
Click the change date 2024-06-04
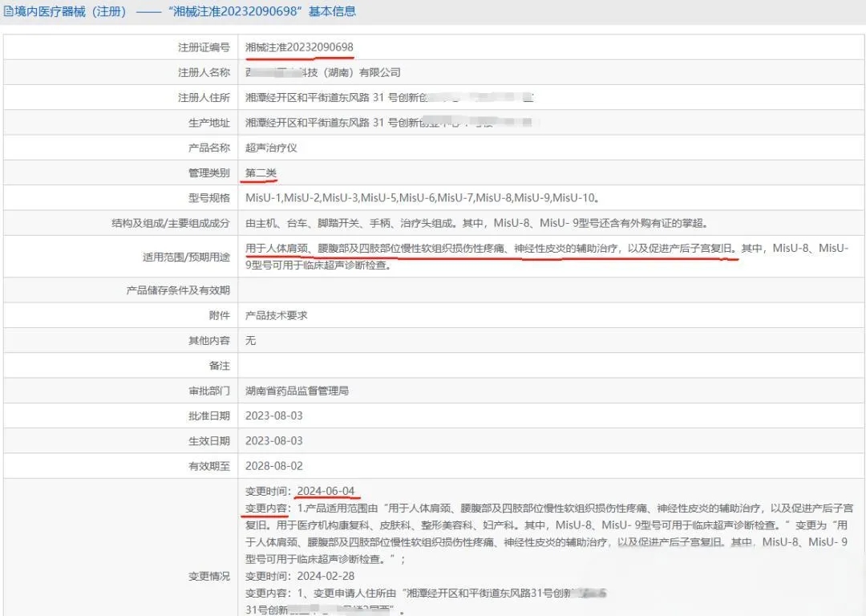[x=326, y=491]
